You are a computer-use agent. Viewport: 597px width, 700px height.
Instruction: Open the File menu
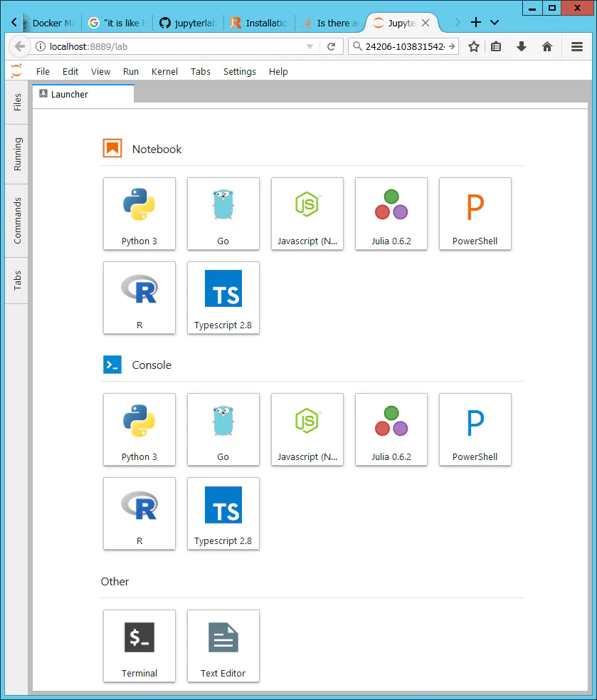(43, 71)
